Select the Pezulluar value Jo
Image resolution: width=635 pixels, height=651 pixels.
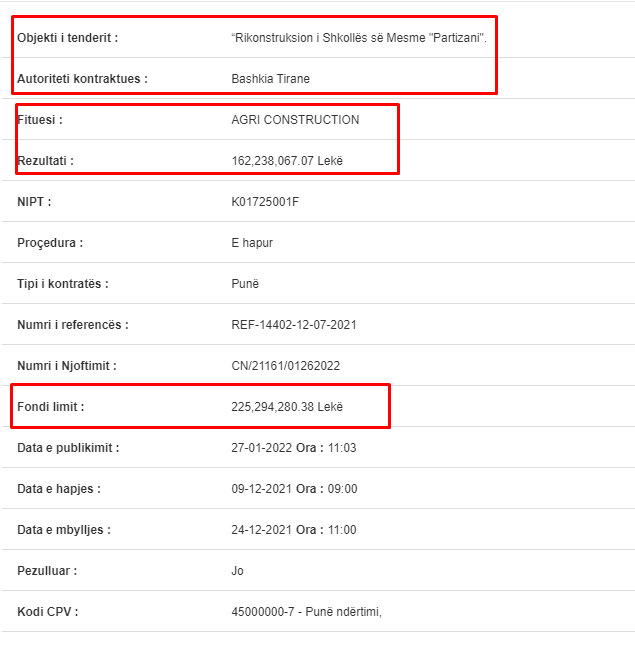[238, 571]
